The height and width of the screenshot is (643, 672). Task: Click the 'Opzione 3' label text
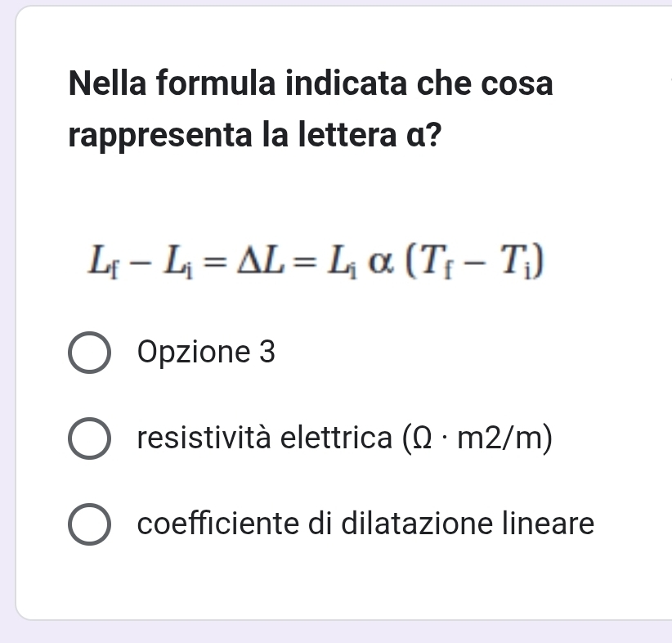[x=207, y=353]
